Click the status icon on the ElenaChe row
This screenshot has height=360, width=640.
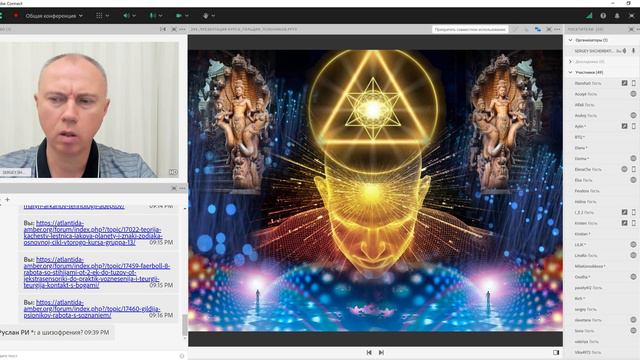[x=624, y=169]
